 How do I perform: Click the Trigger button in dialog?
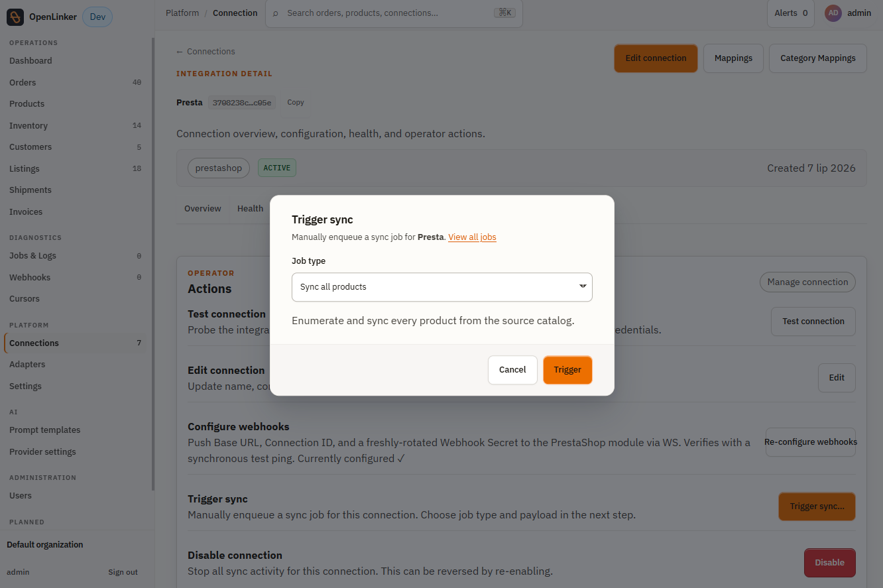(567, 370)
